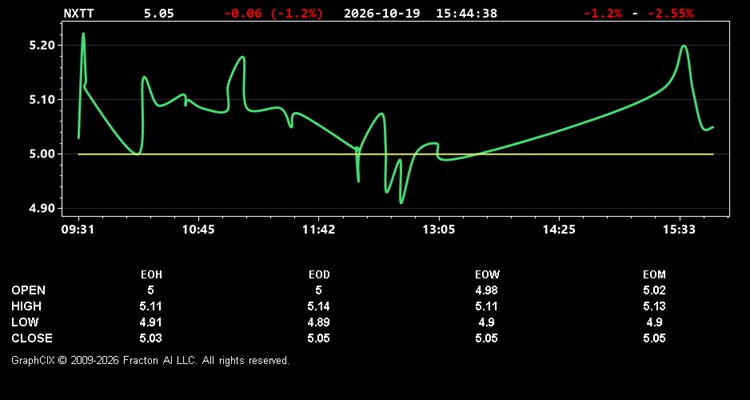This screenshot has height=400, width=750.
Task: Click the red -2.55% value in header
Action: [x=670, y=13]
